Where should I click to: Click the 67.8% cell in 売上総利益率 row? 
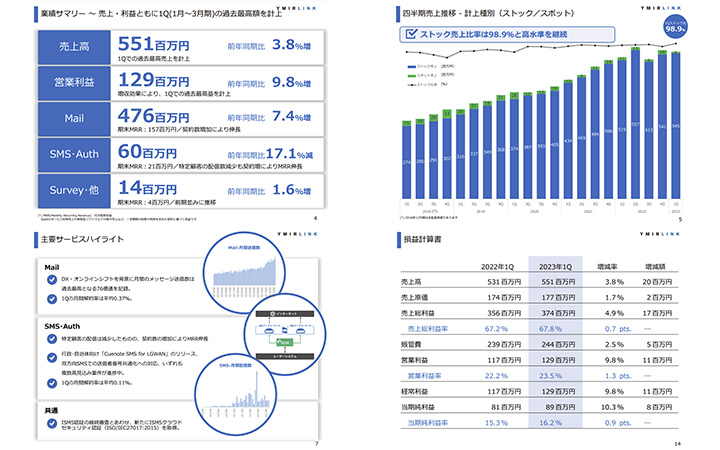coord(550,329)
